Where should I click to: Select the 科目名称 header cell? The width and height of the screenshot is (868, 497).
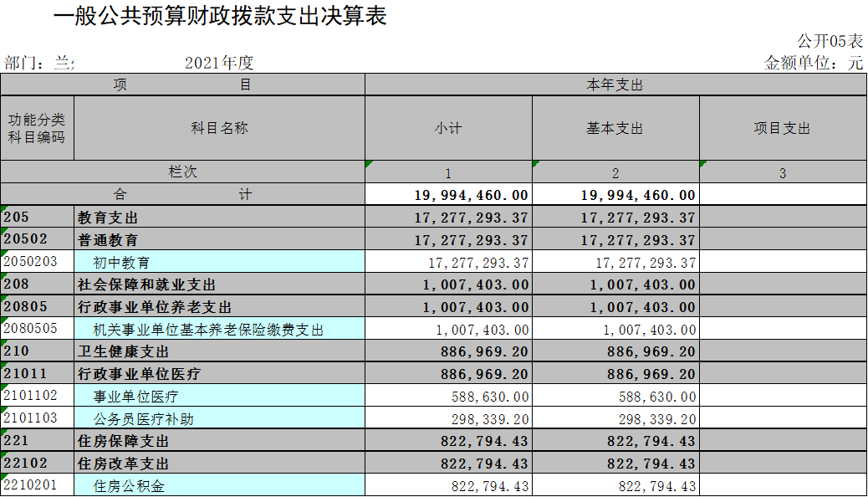219,128
